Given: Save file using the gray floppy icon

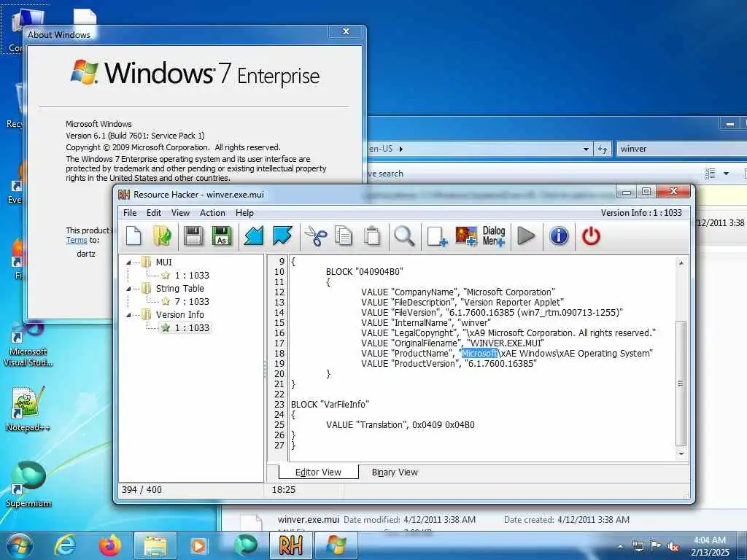Looking at the screenshot, I should coord(193,236).
